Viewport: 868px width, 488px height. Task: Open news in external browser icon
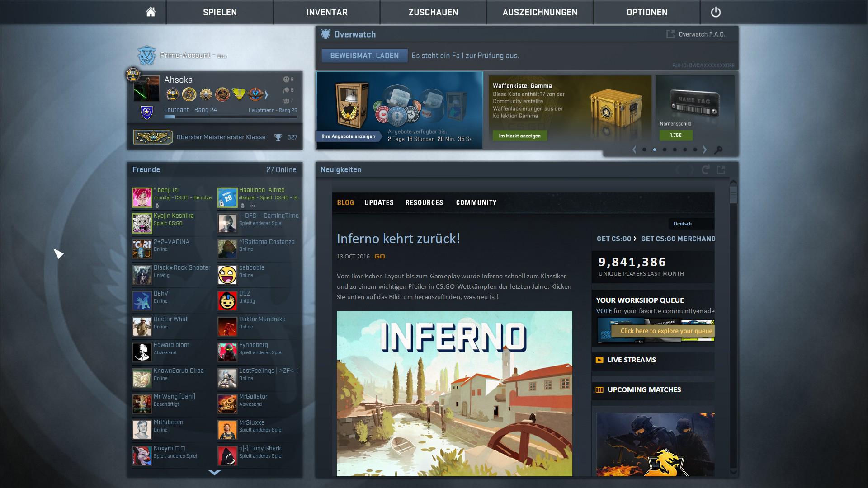[721, 170]
